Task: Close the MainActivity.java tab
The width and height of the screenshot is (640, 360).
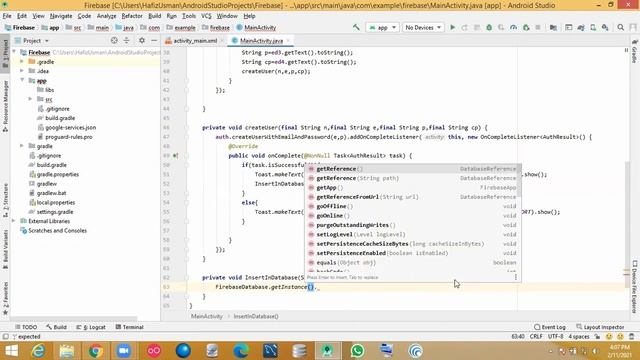Action: coord(288,40)
